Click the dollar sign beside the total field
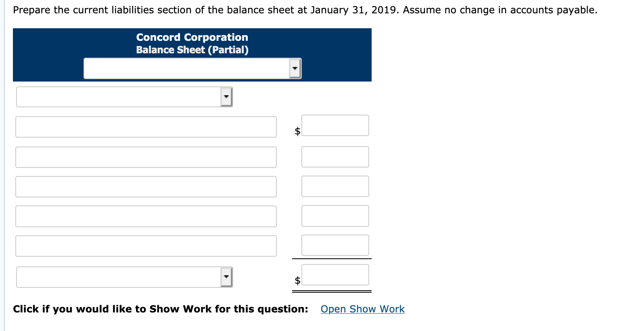Image resolution: width=644 pixels, height=331 pixels. point(297,279)
